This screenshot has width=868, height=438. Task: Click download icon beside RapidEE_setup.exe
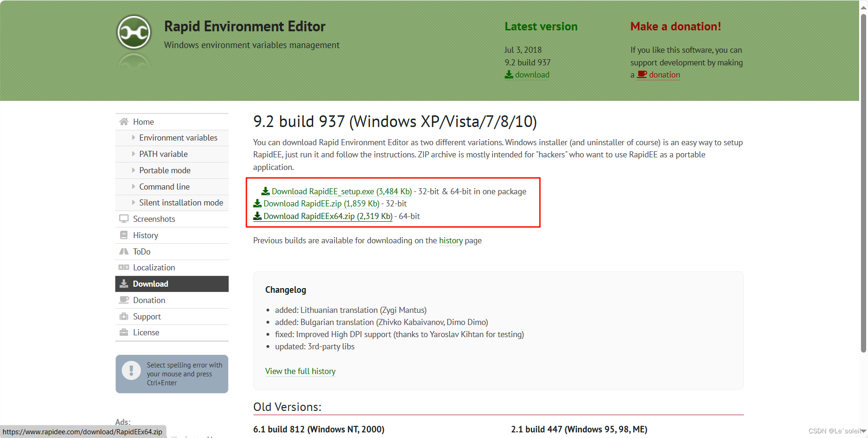point(266,191)
